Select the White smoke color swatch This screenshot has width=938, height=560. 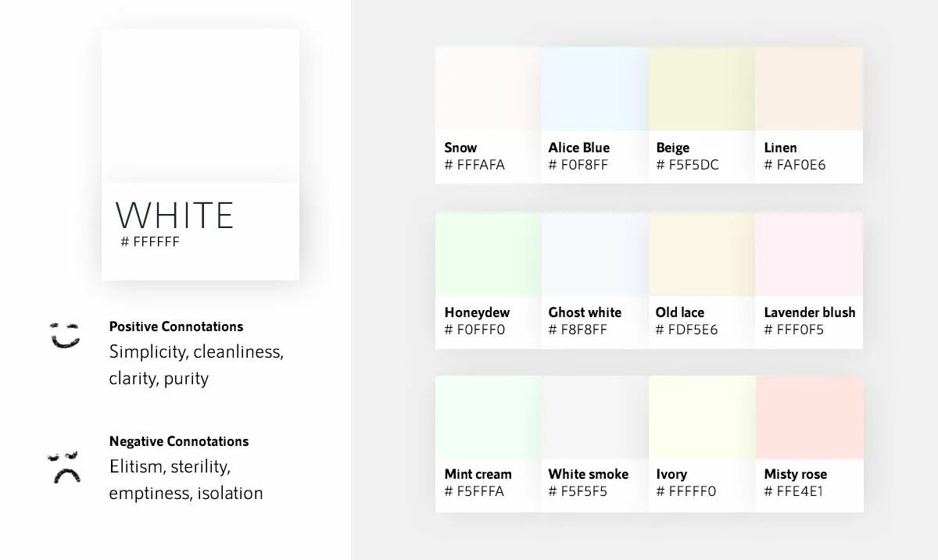pos(595,417)
